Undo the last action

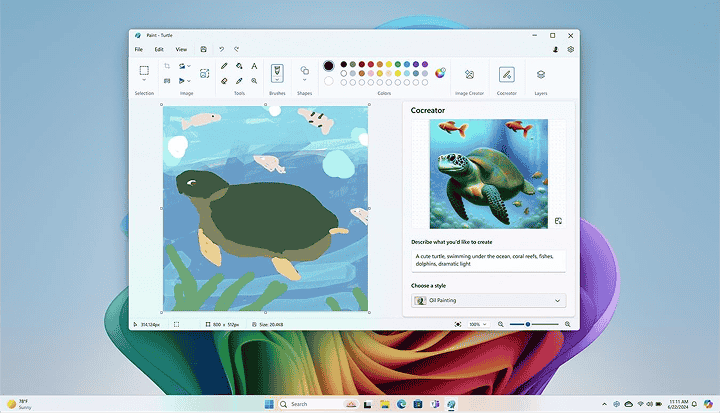coord(221,49)
